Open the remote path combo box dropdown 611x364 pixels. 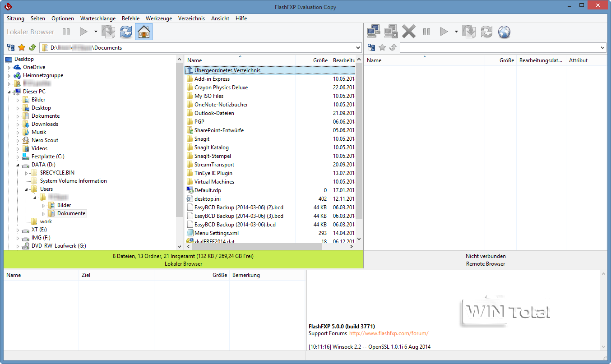point(603,47)
